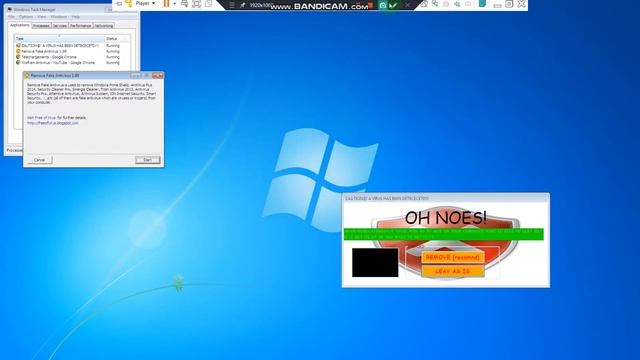Select the Remove Fake Antivirus 1.99 task row
The image size is (640, 360).
[x=73, y=51]
